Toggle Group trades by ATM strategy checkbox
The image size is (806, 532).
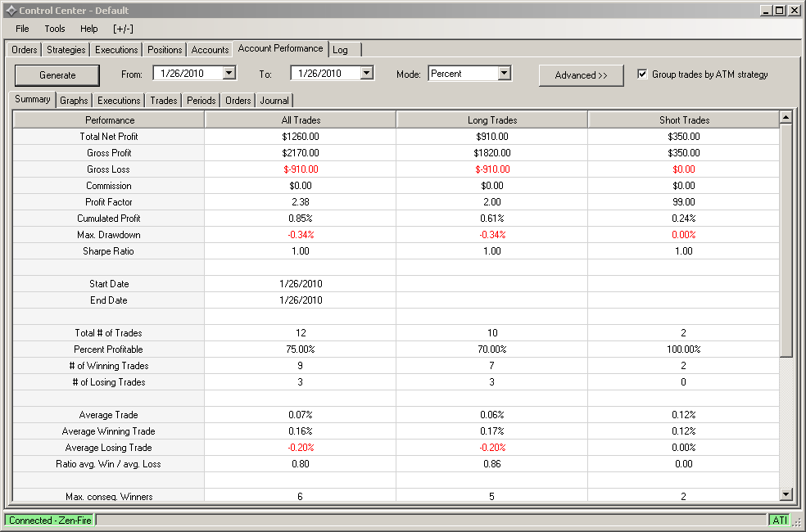coord(642,74)
